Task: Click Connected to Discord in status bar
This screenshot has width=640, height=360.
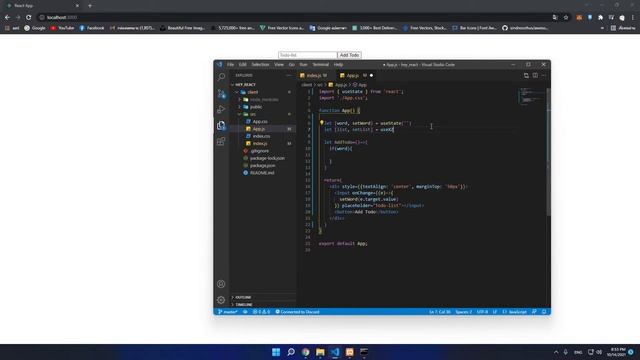Action: pyautogui.click(x=297, y=312)
